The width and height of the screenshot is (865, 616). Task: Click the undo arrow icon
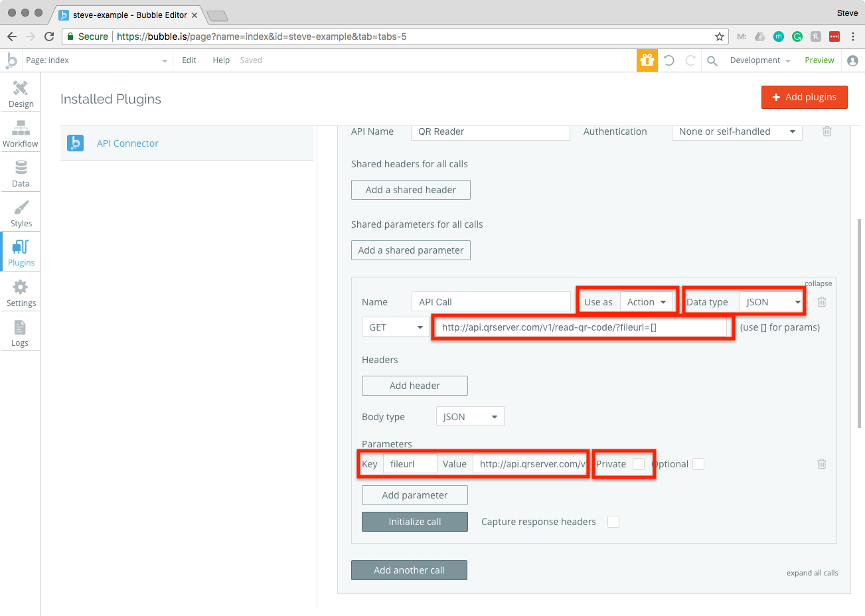point(669,60)
